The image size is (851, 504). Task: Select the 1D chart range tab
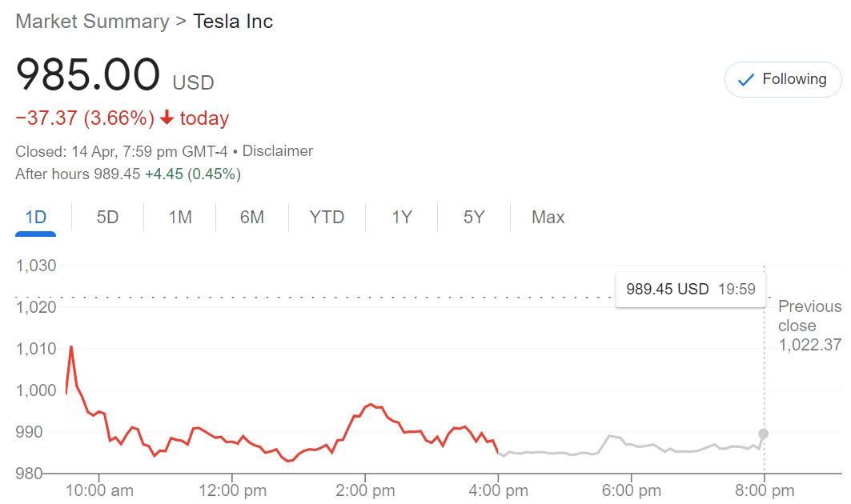coord(34,217)
